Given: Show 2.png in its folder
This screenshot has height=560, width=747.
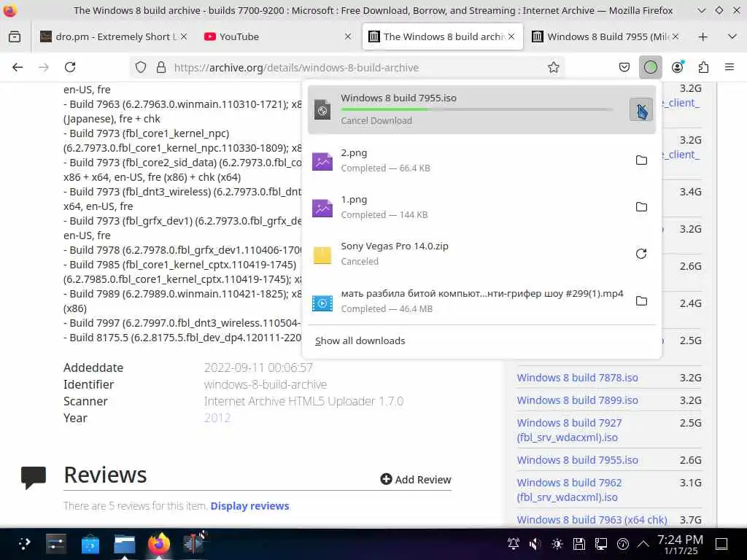Looking at the screenshot, I should pos(641,160).
